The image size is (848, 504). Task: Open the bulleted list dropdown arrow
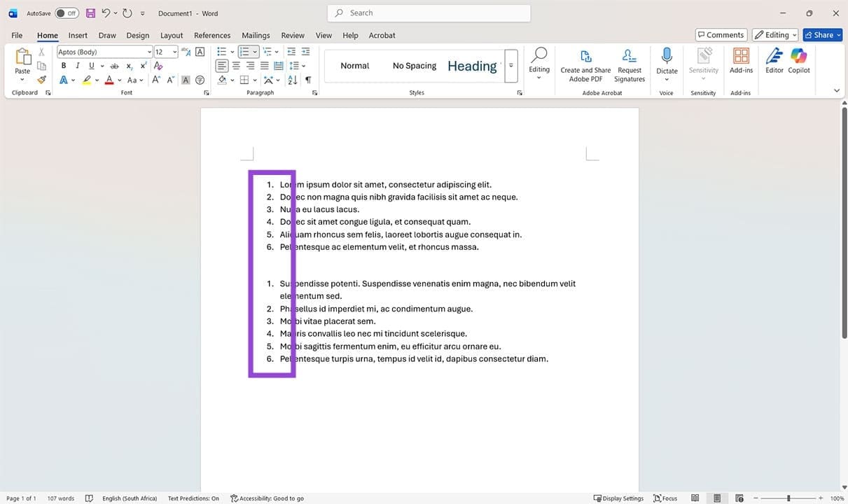232,51
